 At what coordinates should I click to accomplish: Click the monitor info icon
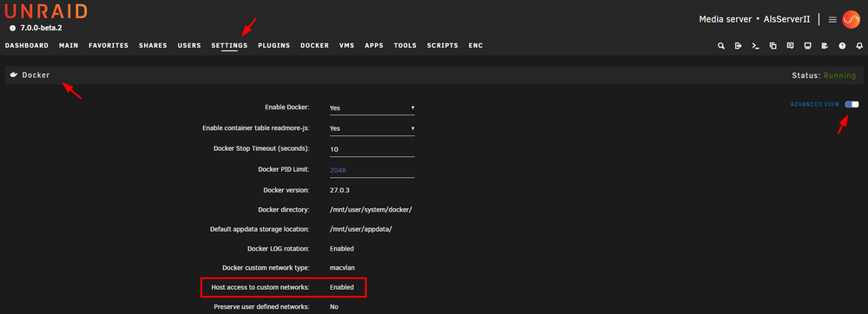click(807, 46)
